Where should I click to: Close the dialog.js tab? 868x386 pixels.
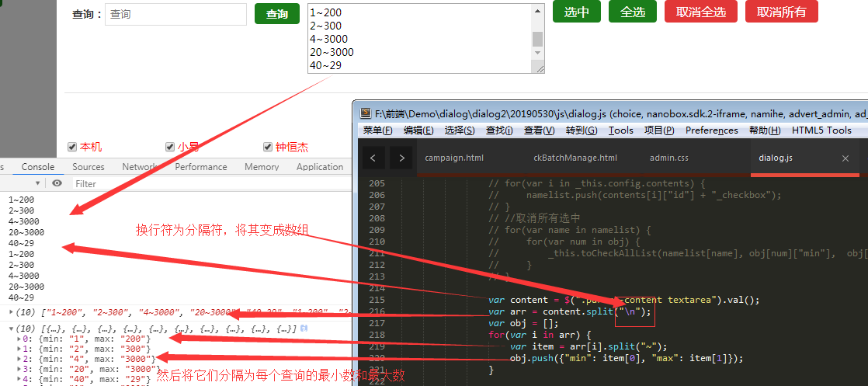point(845,158)
